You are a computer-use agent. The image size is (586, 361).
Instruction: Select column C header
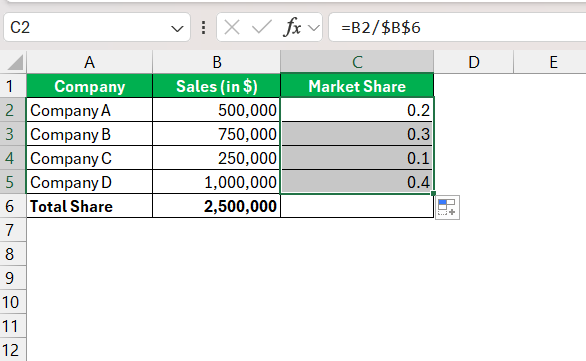(357, 62)
